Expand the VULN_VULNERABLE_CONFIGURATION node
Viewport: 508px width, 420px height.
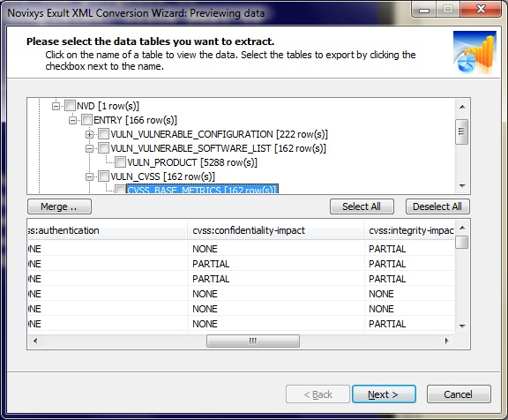pos(89,134)
